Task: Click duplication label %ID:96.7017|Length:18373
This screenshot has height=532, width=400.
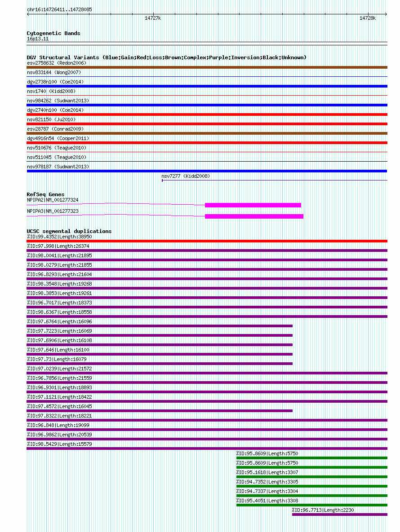Action: (x=59, y=303)
